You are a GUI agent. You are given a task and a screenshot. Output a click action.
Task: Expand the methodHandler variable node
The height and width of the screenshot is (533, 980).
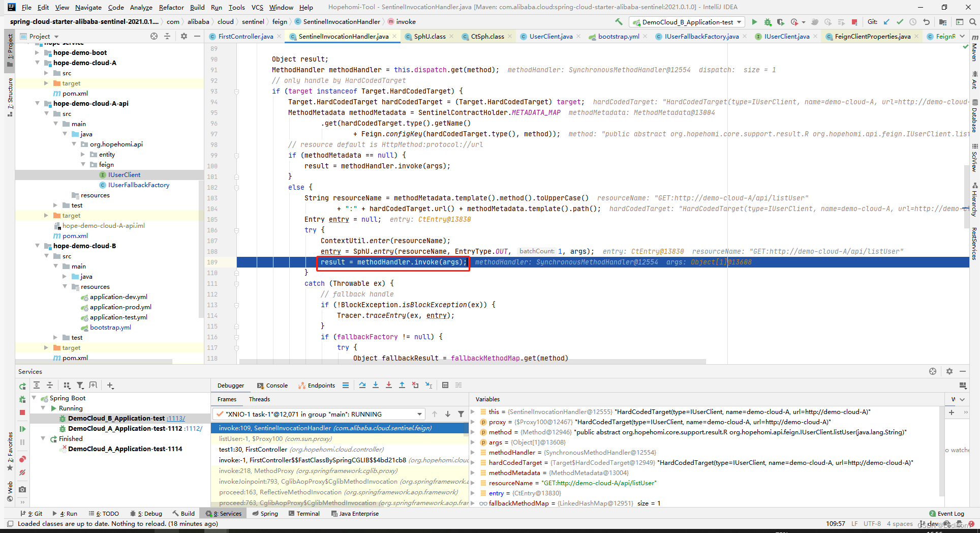pos(473,452)
